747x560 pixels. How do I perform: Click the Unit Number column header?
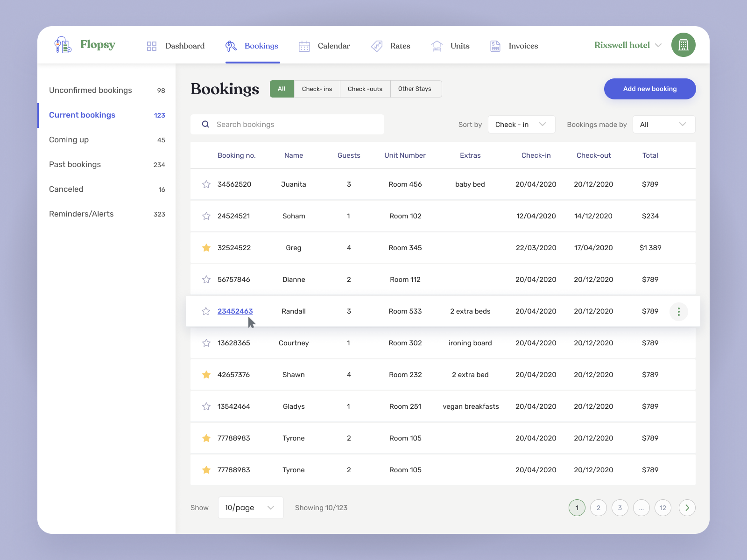pos(405,155)
